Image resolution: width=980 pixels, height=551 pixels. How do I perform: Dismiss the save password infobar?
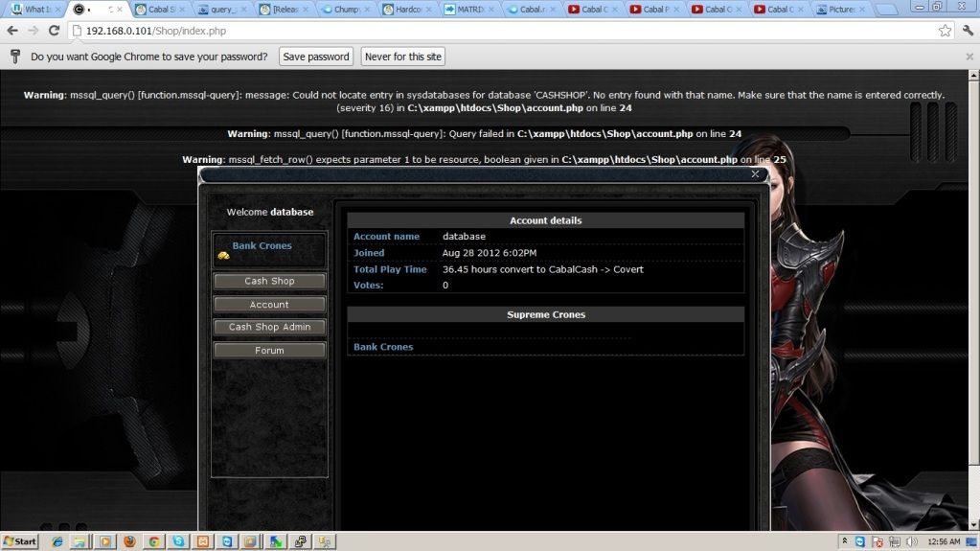point(968,57)
